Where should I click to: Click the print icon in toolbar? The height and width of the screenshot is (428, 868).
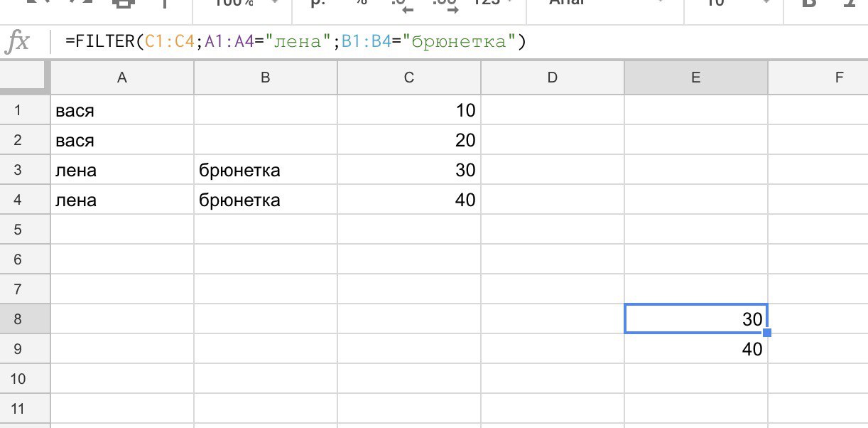point(124,4)
